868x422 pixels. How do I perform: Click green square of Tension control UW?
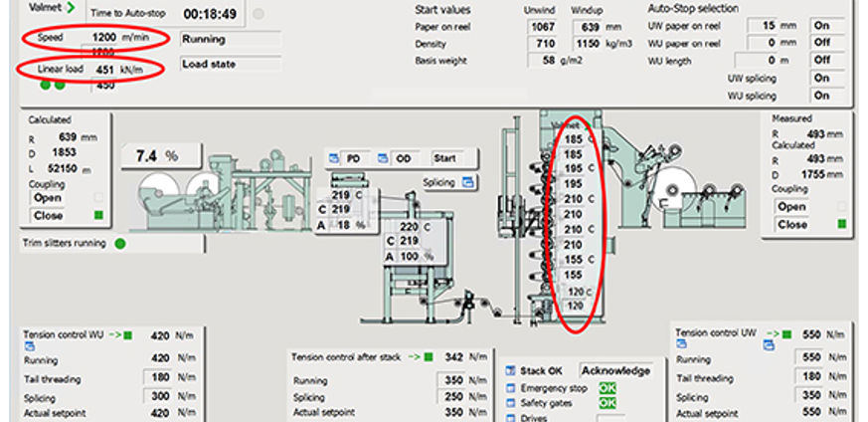786,334
